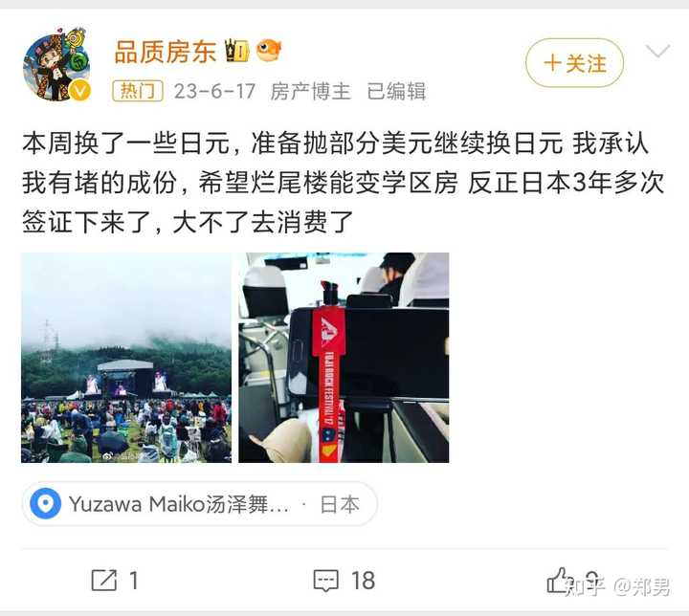The height and width of the screenshot is (616, 689).
Task: Open the festival crowd photo thumbnail
Action: point(126,358)
